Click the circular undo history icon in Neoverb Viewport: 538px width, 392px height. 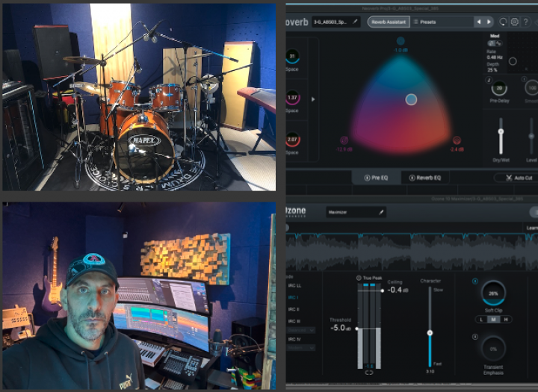pos(503,22)
